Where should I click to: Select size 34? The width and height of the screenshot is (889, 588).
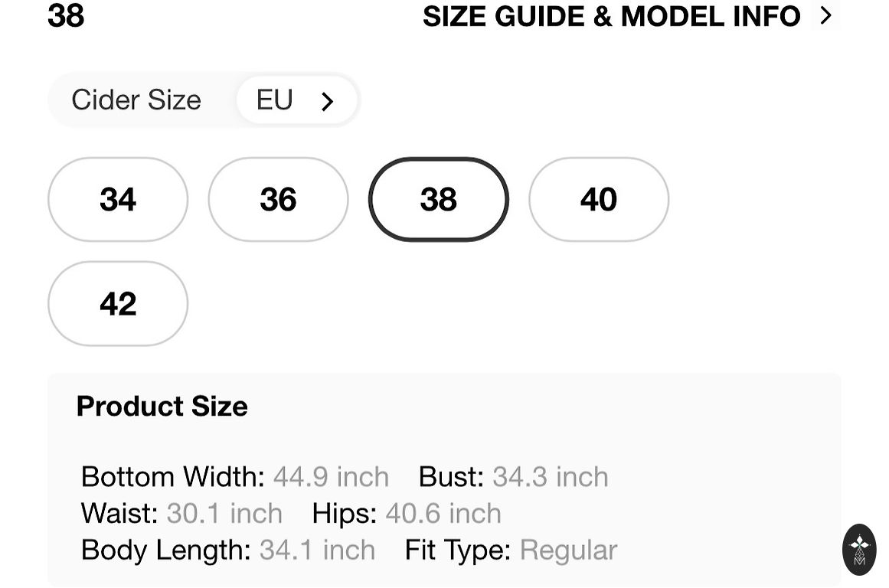click(x=118, y=200)
